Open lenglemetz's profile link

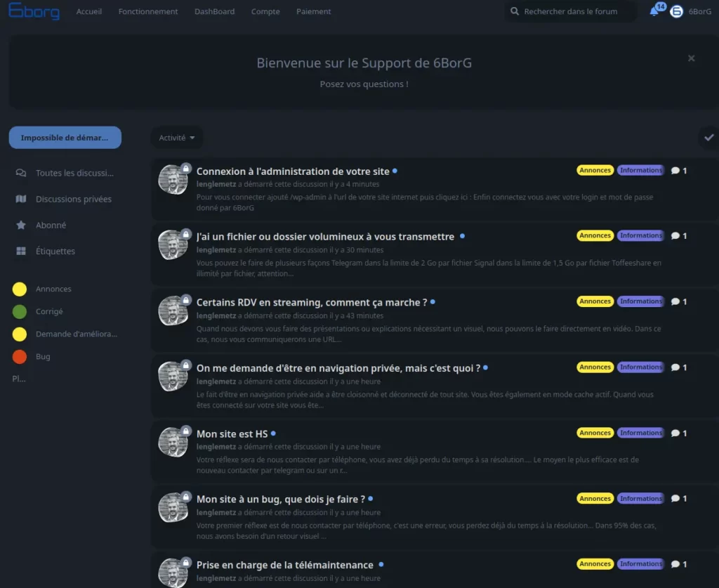pos(216,184)
